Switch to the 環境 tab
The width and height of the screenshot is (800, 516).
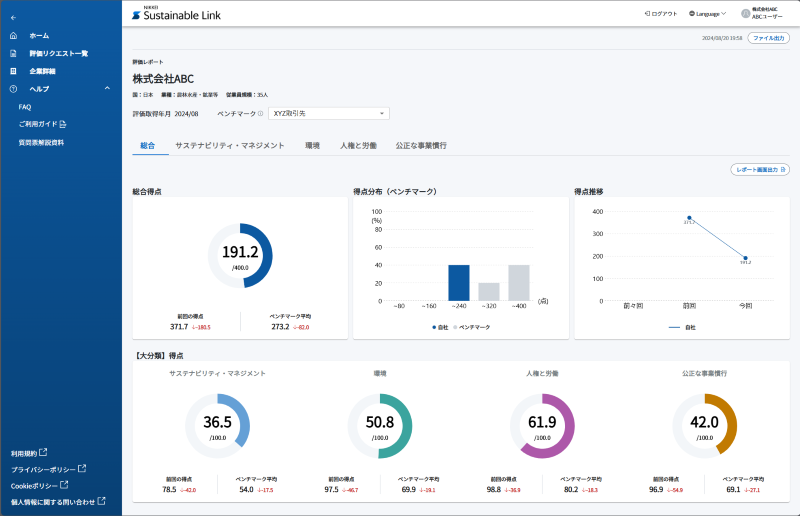click(312, 146)
